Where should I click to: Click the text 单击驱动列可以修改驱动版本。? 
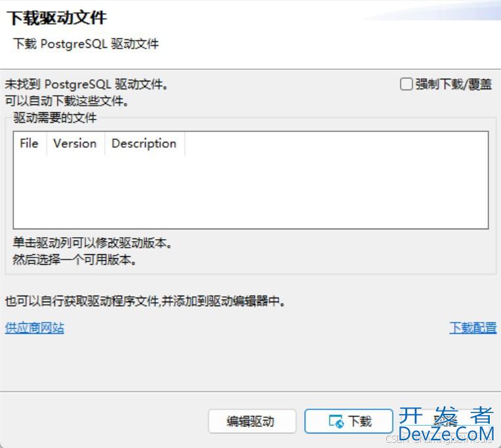click(x=93, y=243)
